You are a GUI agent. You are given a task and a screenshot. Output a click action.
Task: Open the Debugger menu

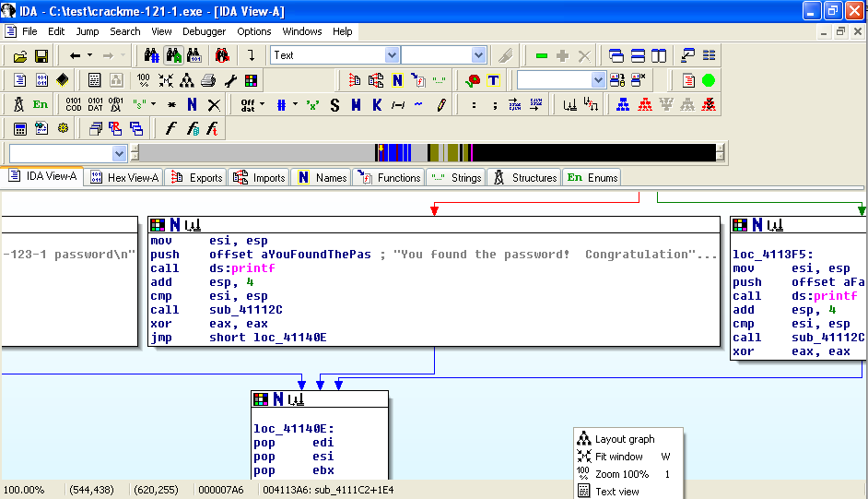pyautogui.click(x=204, y=31)
